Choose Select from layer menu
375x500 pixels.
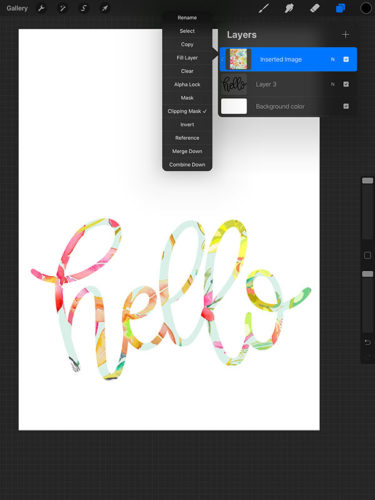click(187, 31)
